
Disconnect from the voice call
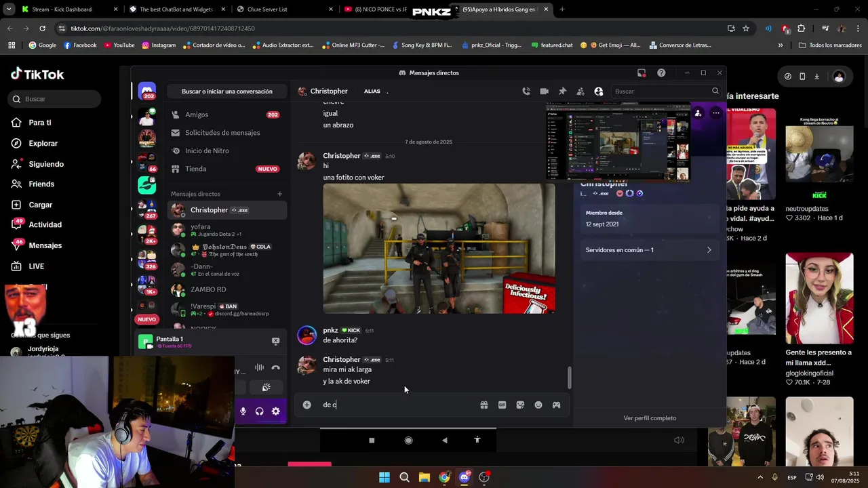click(x=275, y=368)
